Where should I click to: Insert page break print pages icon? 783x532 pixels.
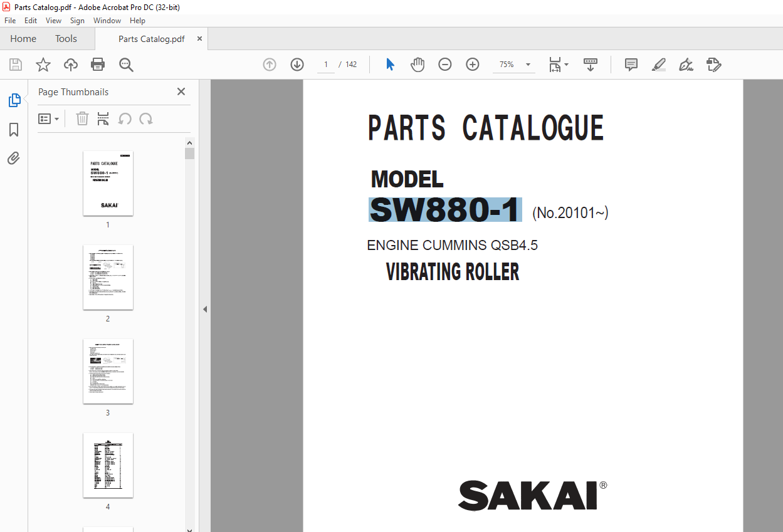pyautogui.click(x=103, y=119)
